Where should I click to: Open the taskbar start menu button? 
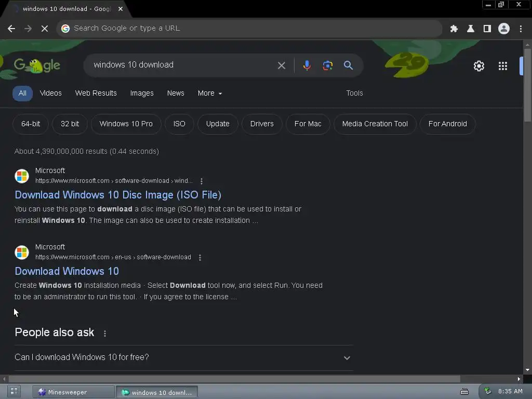pyautogui.click(x=14, y=391)
